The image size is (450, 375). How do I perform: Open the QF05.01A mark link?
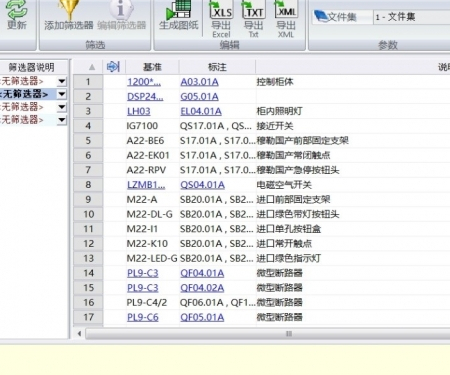(x=202, y=317)
